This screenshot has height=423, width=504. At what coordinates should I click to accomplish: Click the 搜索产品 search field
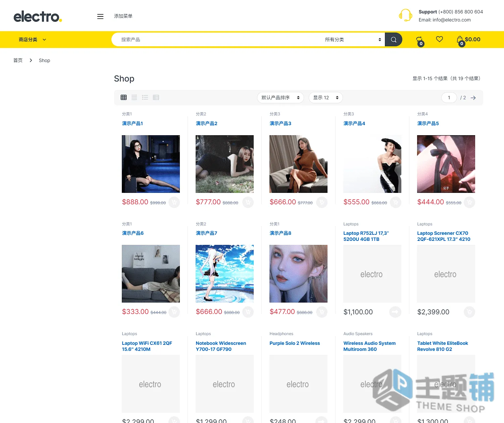[x=216, y=40]
